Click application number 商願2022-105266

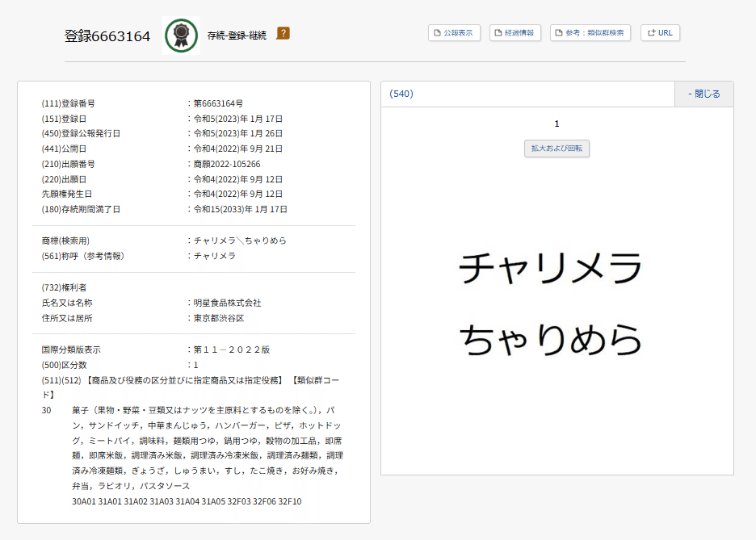[x=227, y=165]
